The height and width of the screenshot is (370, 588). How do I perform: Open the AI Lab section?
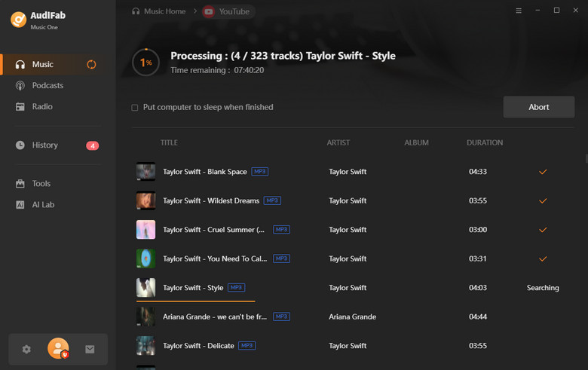click(x=43, y=205)
